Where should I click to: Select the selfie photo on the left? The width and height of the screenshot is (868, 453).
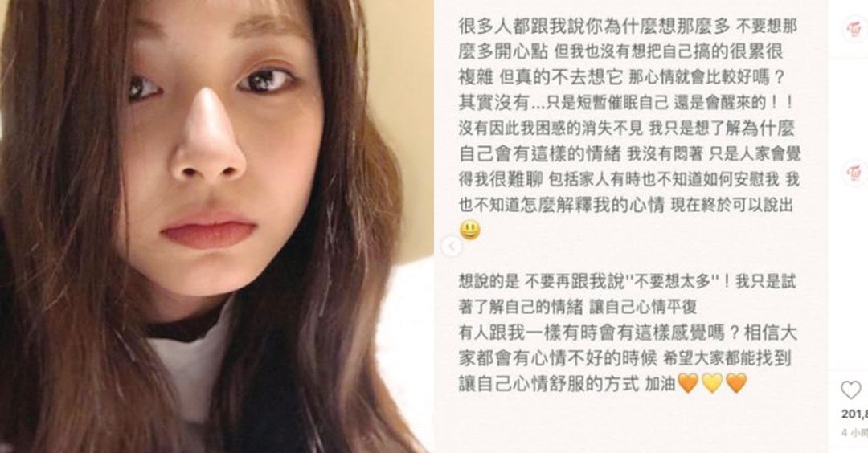(217, 226)
